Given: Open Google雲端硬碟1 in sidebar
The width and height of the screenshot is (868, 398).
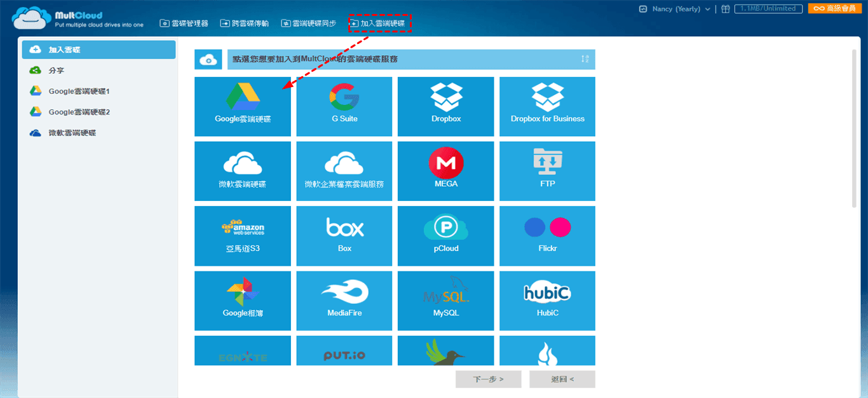Looking at the screenshot, I should pos(98,92).
